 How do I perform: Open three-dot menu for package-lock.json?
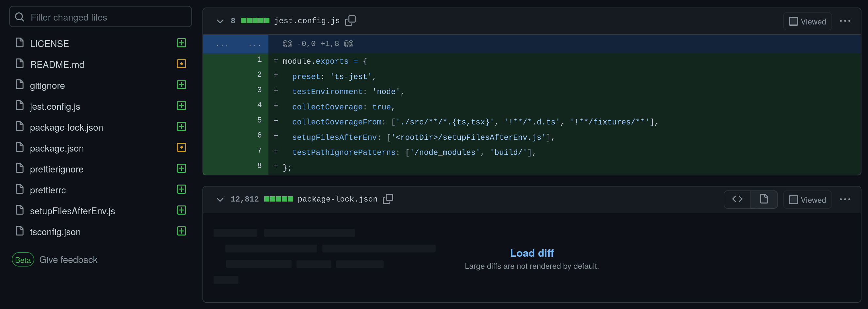click(845, 200)
